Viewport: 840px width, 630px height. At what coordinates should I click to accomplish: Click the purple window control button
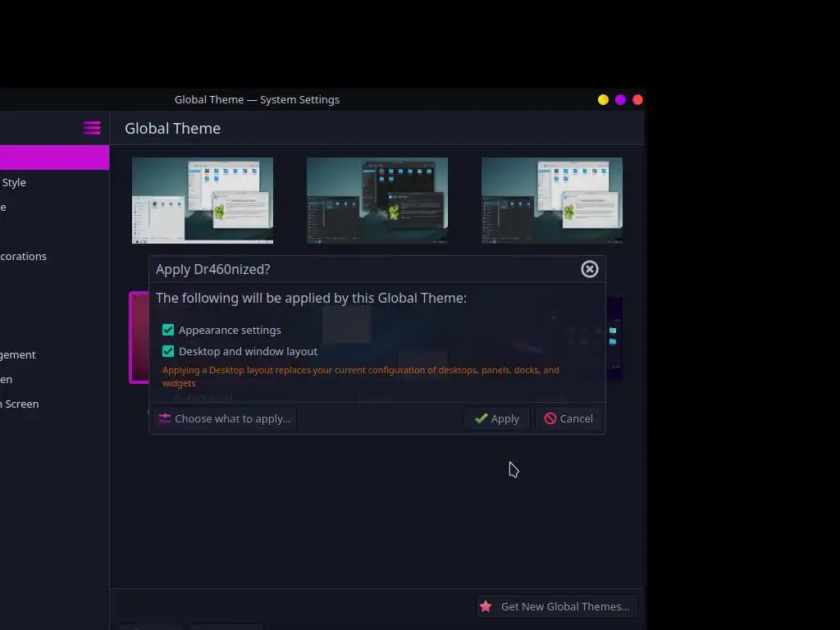[x=620, y=99]
